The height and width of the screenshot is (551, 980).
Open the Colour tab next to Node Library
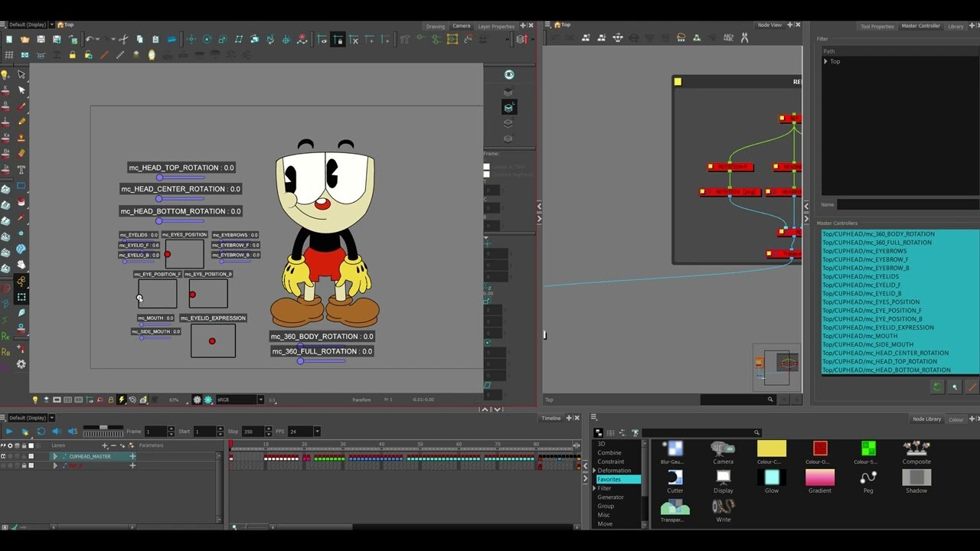(x=956, y=419)
